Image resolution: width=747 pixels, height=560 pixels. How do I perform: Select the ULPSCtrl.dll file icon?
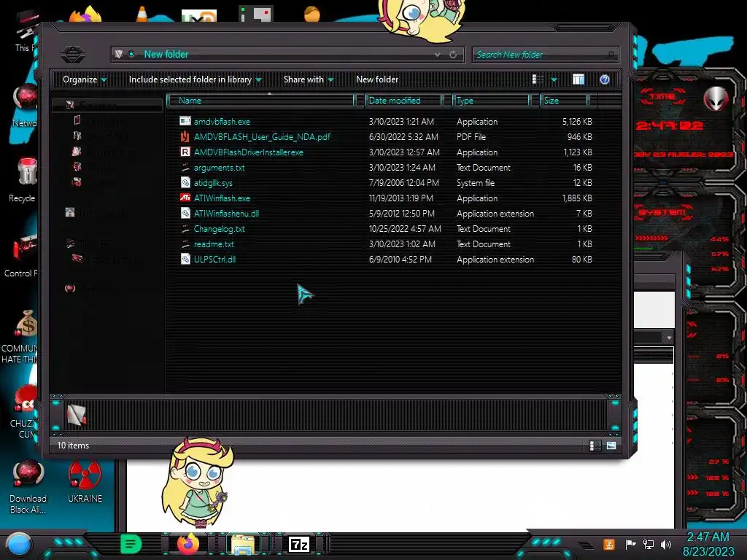(185, 259)
